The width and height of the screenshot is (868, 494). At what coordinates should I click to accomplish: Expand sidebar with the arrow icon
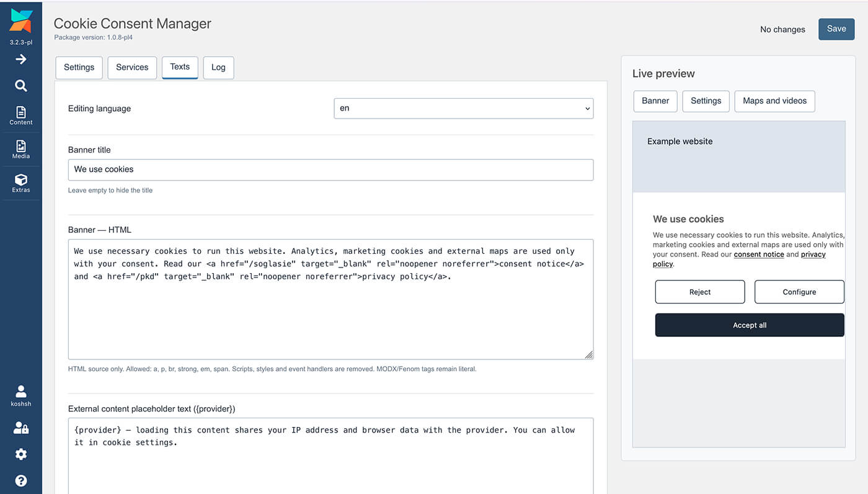(x=21, y=59)
